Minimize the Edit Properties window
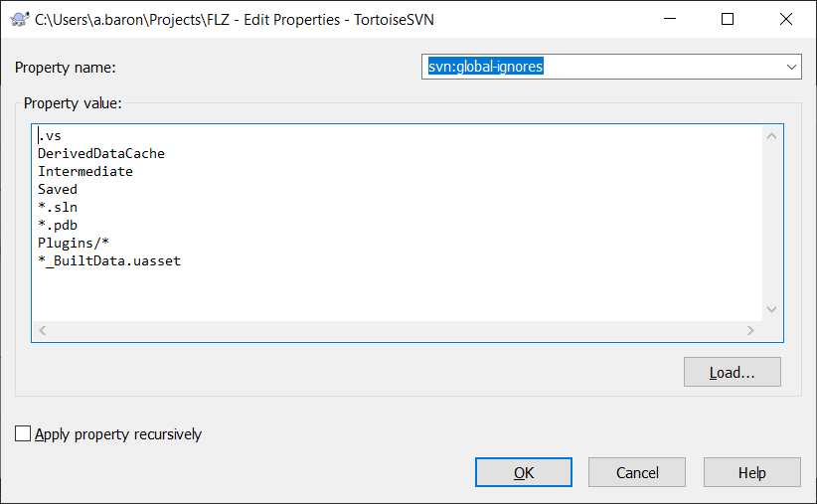 pyautogui.click(x=670, y=19)
